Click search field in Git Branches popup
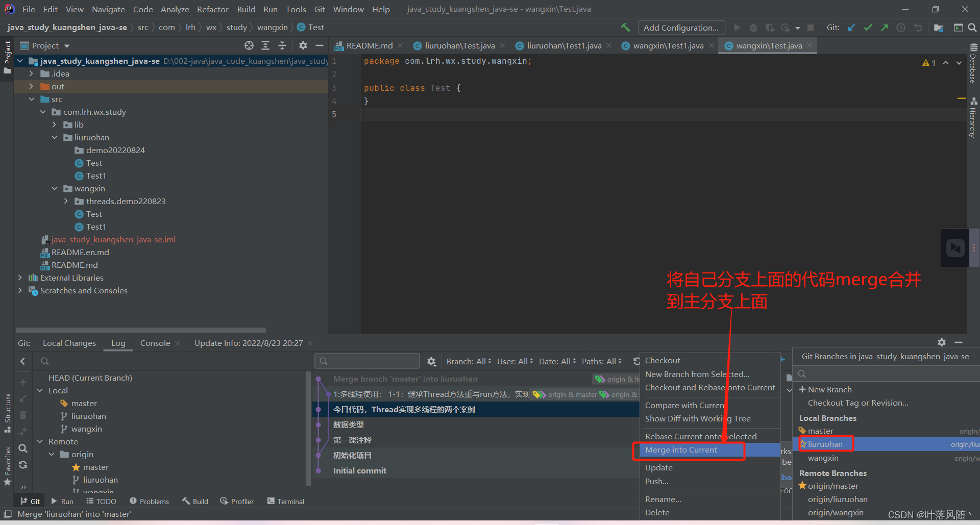The image size is (980, 525). point(887,374)
